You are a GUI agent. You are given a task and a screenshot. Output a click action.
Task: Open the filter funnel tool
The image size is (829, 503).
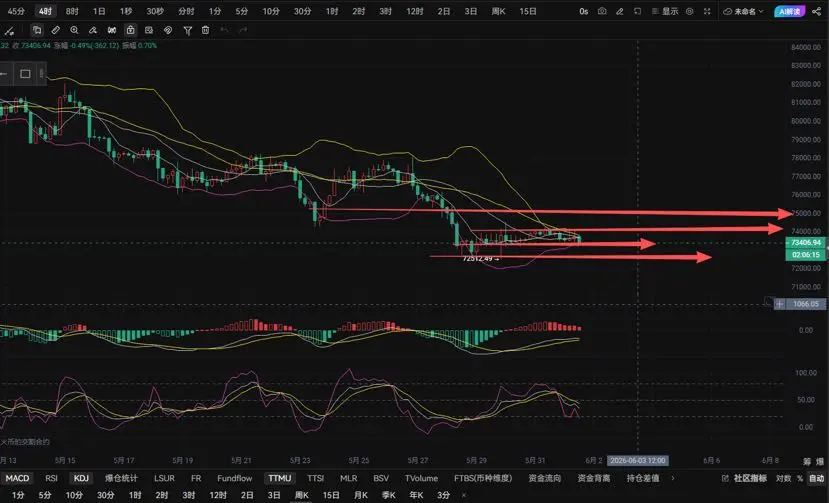187,31
